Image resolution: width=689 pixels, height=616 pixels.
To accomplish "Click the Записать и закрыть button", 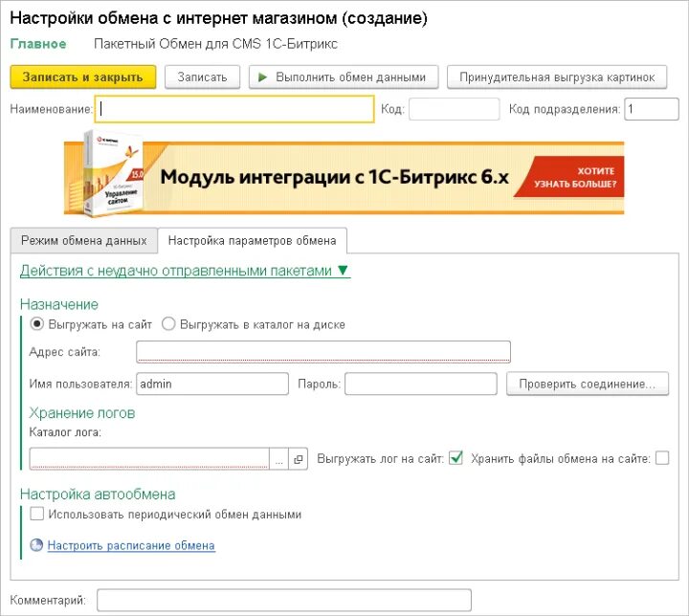I will point(83,77).
